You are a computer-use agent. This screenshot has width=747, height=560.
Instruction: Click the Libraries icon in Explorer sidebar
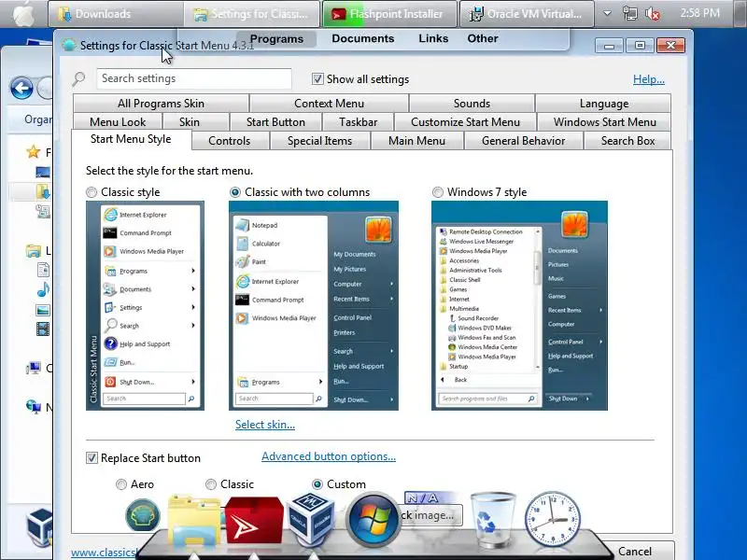click(x=34, y=250)
